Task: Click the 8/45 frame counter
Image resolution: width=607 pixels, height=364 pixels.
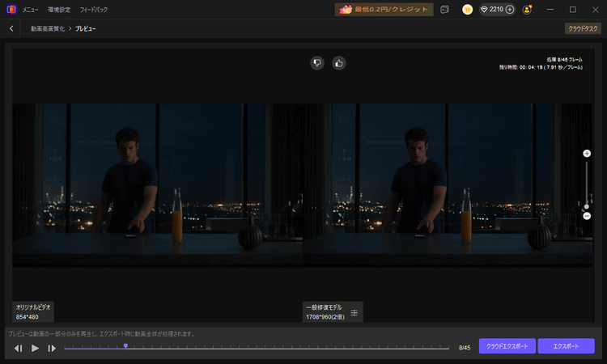Action: (465, 348)
